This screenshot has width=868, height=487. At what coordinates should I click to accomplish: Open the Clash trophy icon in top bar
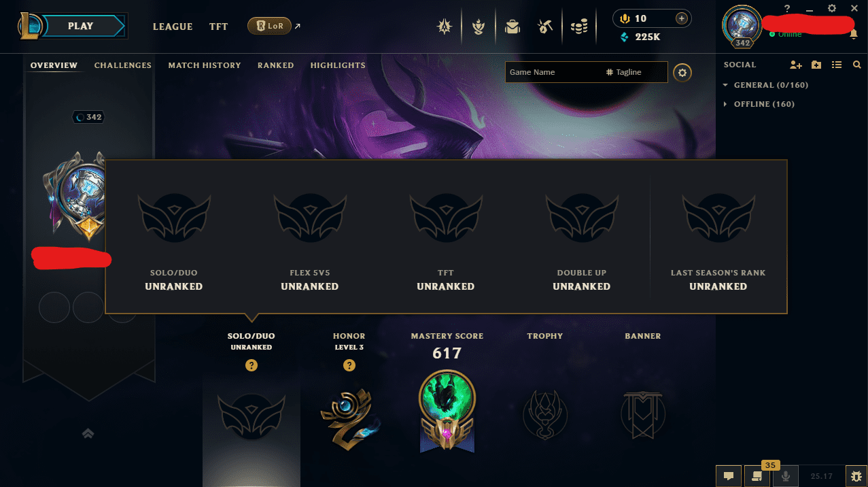(479, 27)
